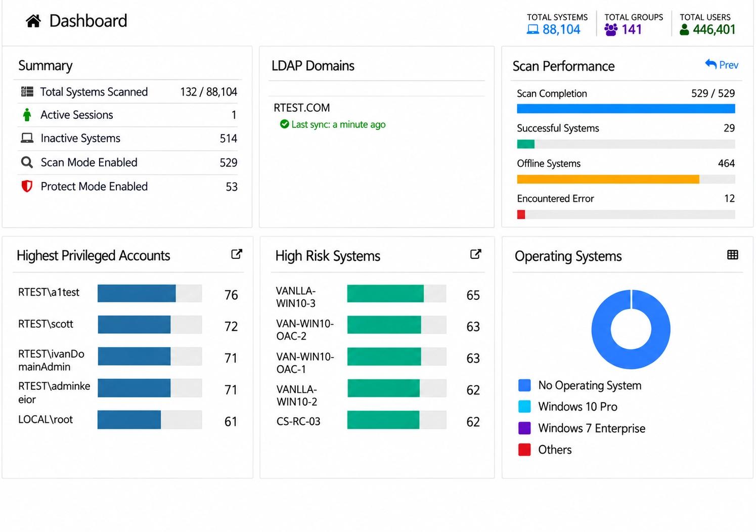Click the Total Systems value 88,104
The height and width of the screenshot is (532, 756).
[561, 29]
